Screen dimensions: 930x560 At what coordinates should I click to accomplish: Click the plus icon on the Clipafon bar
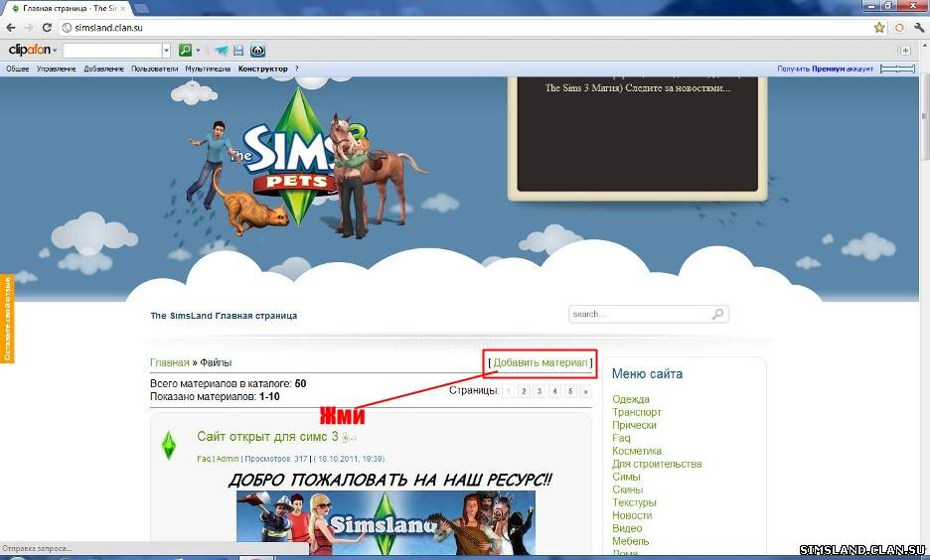coord(905,51)
